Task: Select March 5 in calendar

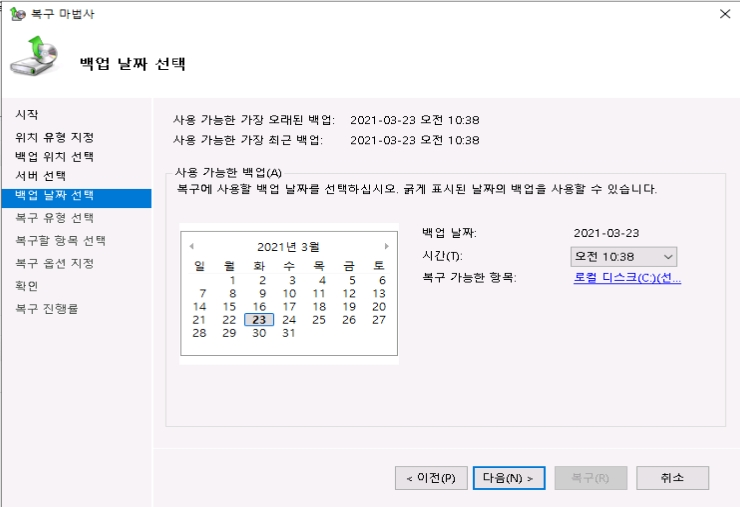Action: click(352, 280)
